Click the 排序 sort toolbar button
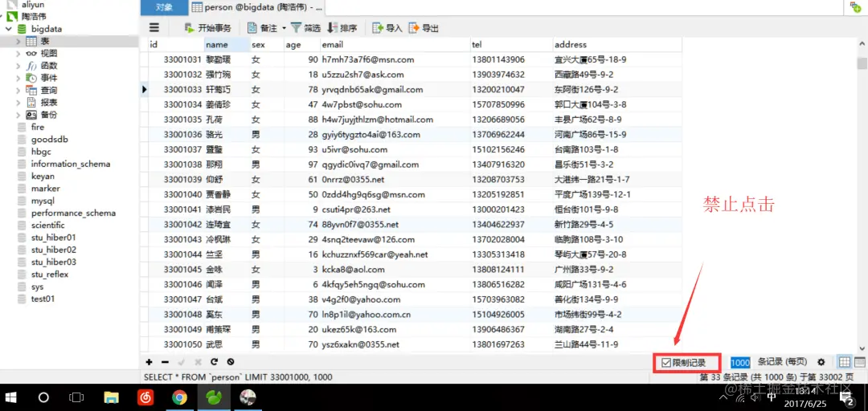 pyautogui.click(x=342, y=28)
